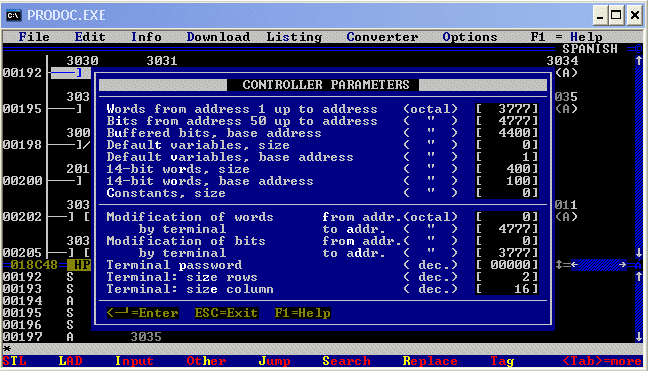The width and height of the screenshot is (648, 371).
Task: Click words up to address field 3777
Action: (507, 109)
